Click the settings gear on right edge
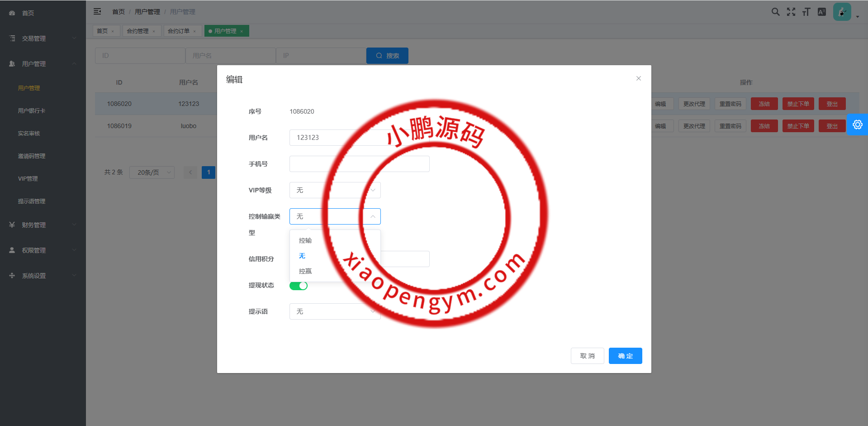 pos(858,124)
